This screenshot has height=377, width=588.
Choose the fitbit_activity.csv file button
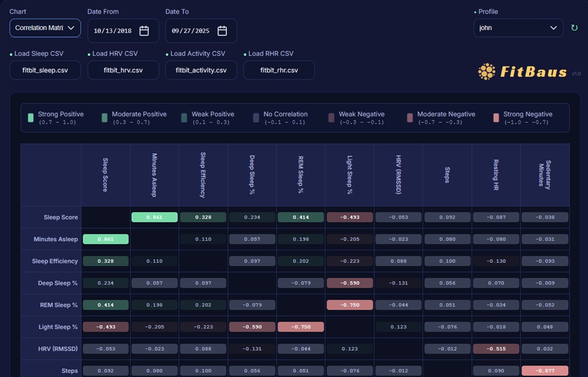tap(201, 70)
